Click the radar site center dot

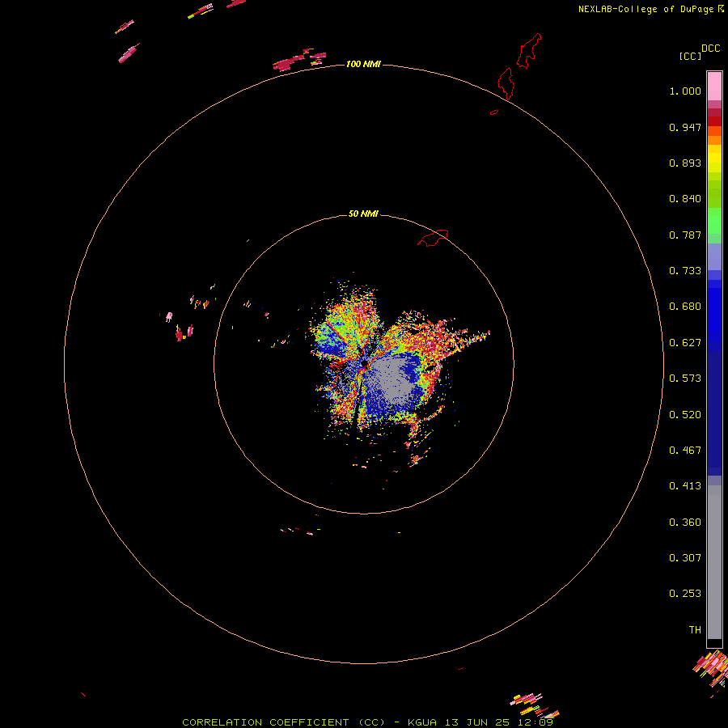[x=365, y=364]
